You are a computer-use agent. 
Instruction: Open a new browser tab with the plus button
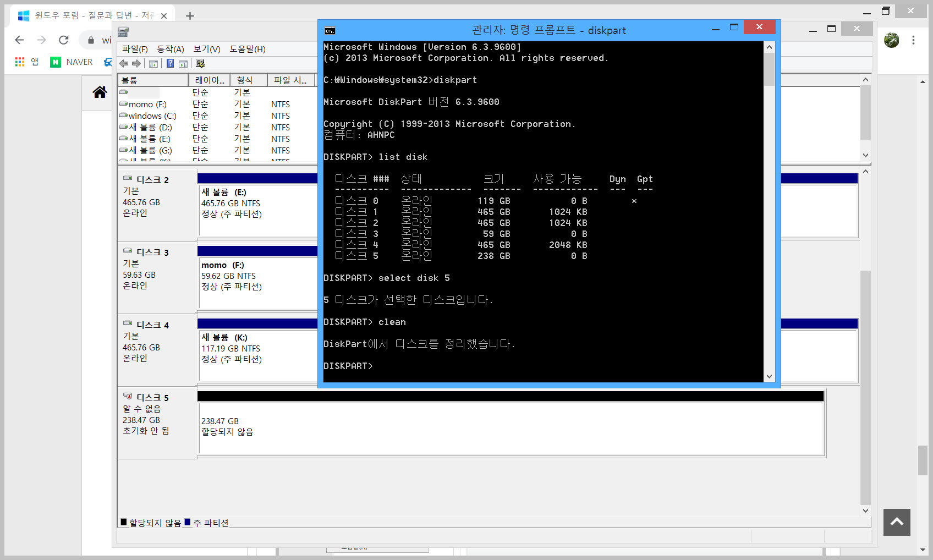190,16
